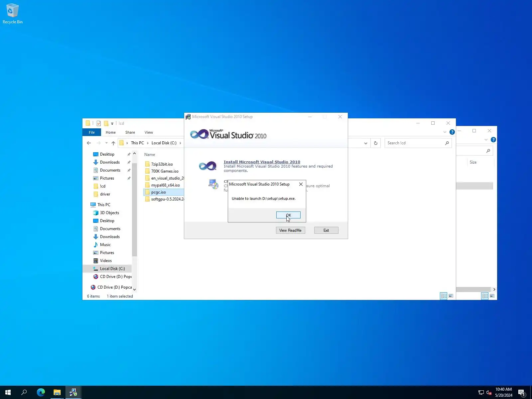Click the volume icon in system tray

(x=489, y=393)
